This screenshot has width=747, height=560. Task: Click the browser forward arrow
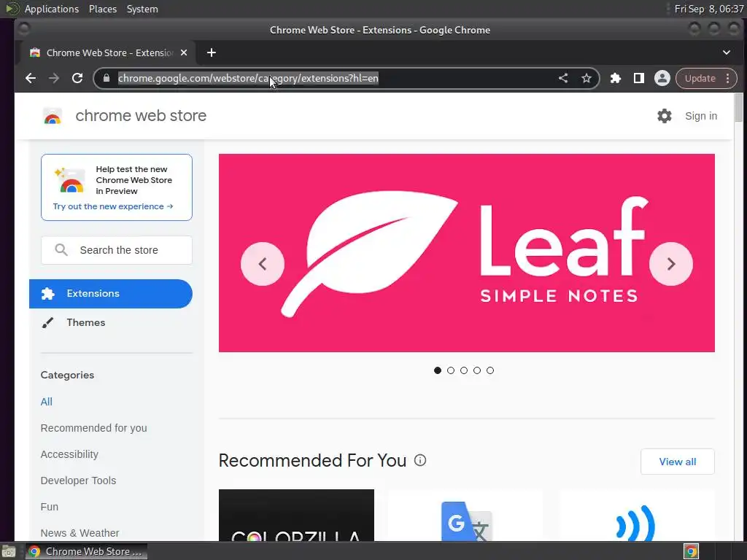54,78
